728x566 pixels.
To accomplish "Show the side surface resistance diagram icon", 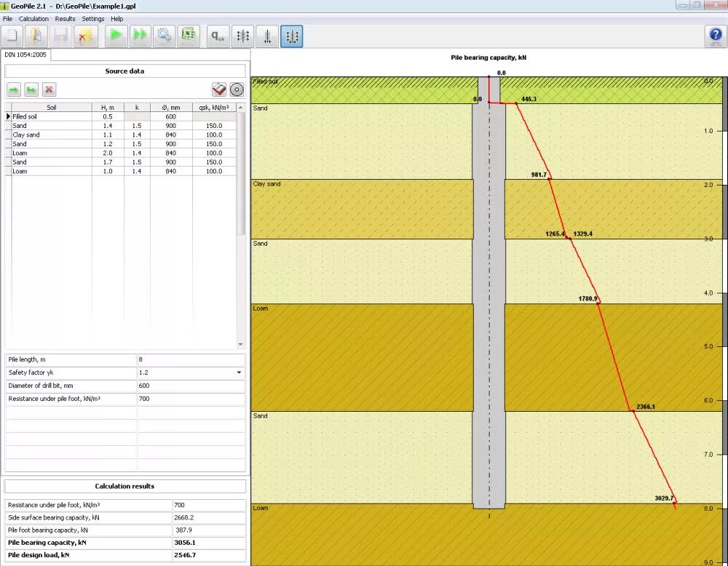I will [243, 36].
